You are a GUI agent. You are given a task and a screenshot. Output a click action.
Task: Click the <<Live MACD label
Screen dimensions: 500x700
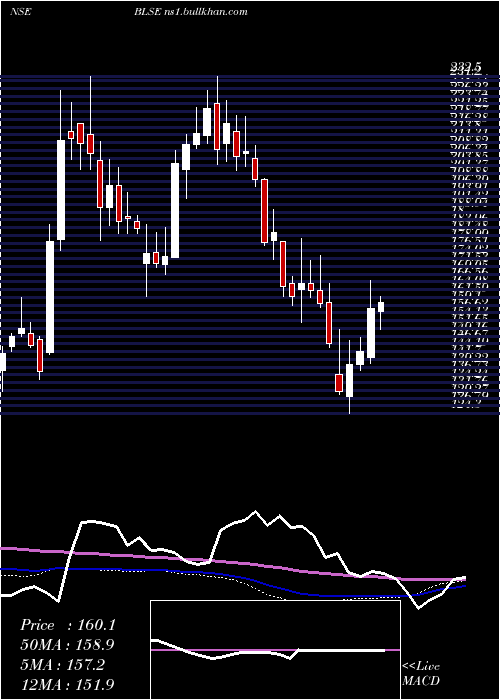(x=421, y=674)
